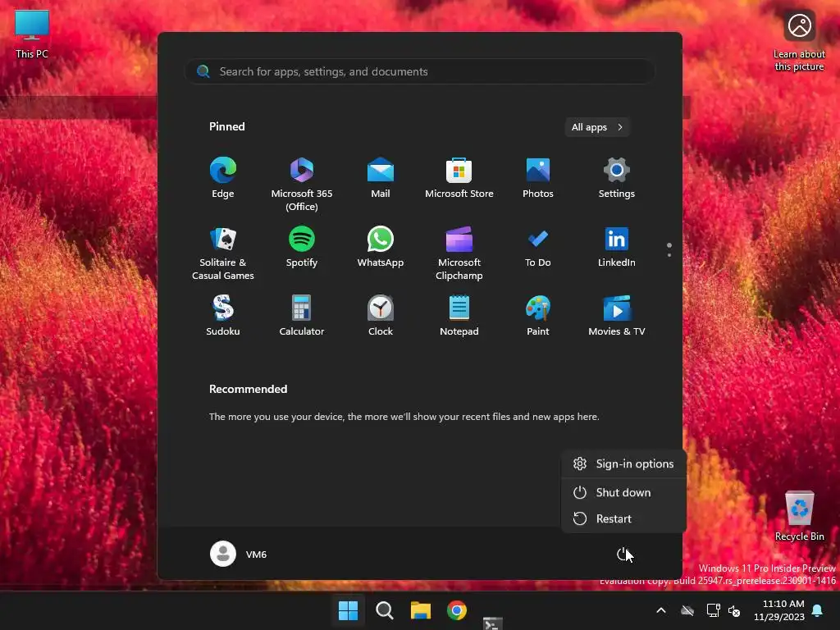Choose Restart from power menu

pos(623,518)
